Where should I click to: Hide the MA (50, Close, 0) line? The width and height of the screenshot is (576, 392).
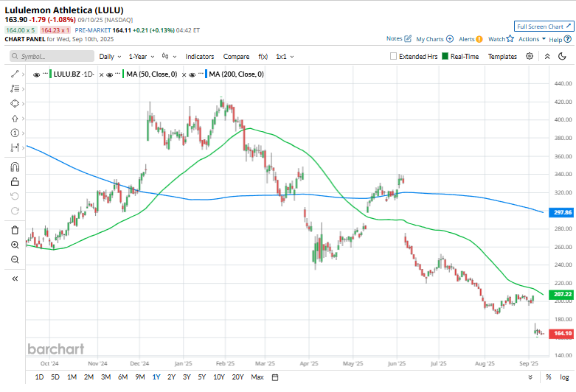(x=109, y=74)
